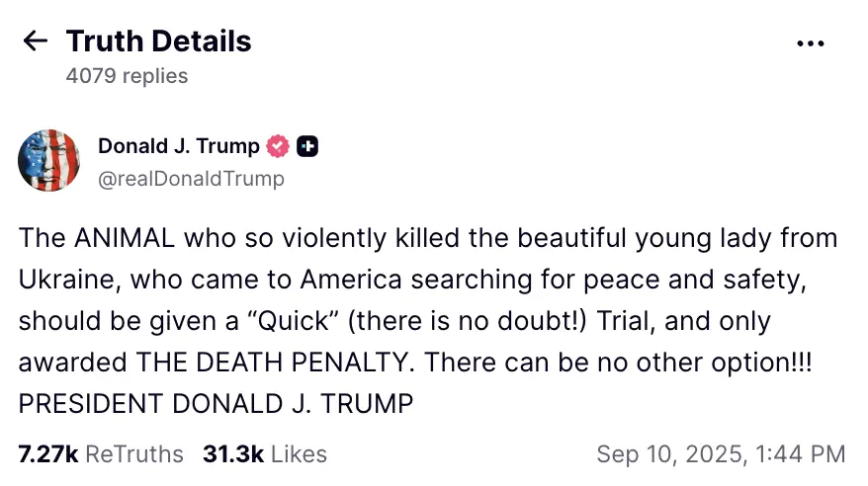
Task: View the 4079 replies count
Action: pyautogui.click(x=126, y=75)
